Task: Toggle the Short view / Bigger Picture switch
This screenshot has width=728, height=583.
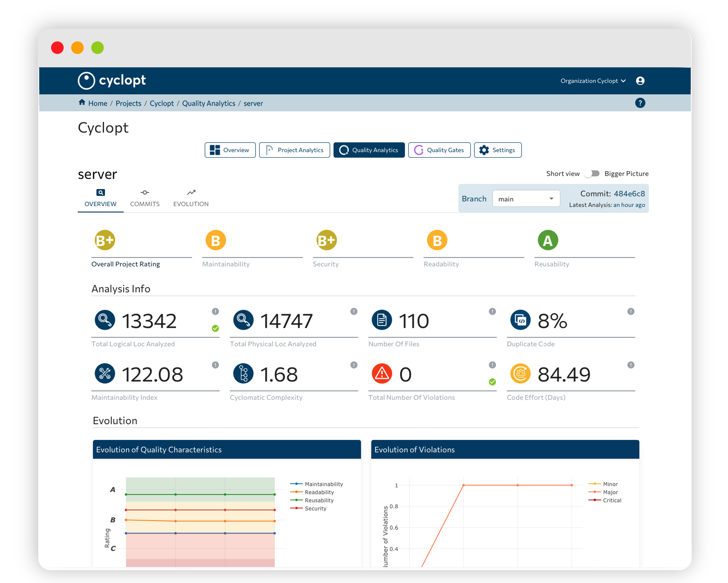Action: tap(591, 174)
